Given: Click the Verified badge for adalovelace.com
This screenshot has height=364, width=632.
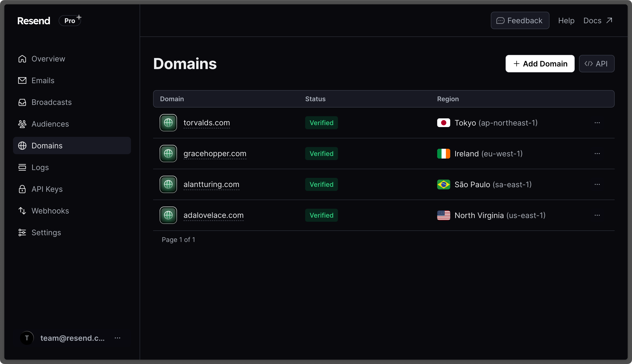Looking at the screenshot, I should 321,215.
